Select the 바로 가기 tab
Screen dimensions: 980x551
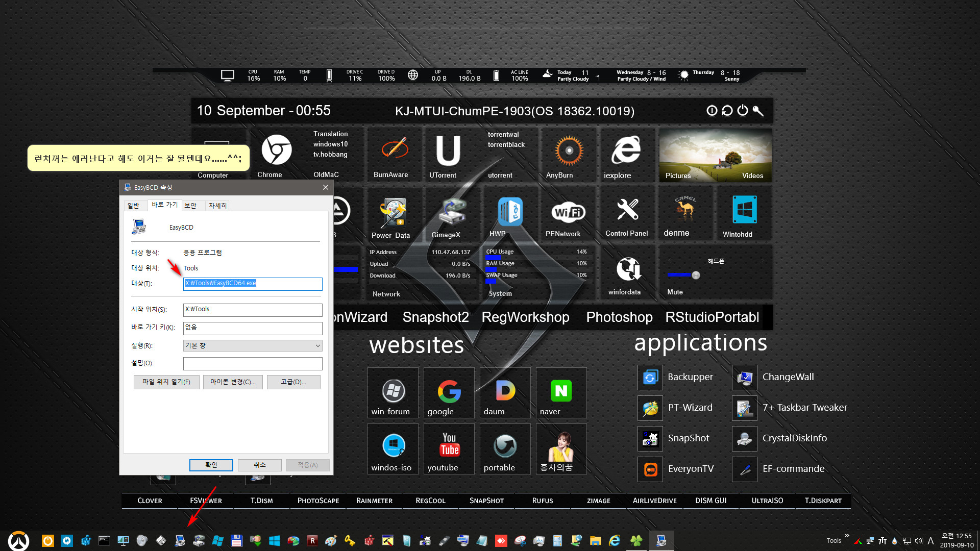(x=164, y=205)
